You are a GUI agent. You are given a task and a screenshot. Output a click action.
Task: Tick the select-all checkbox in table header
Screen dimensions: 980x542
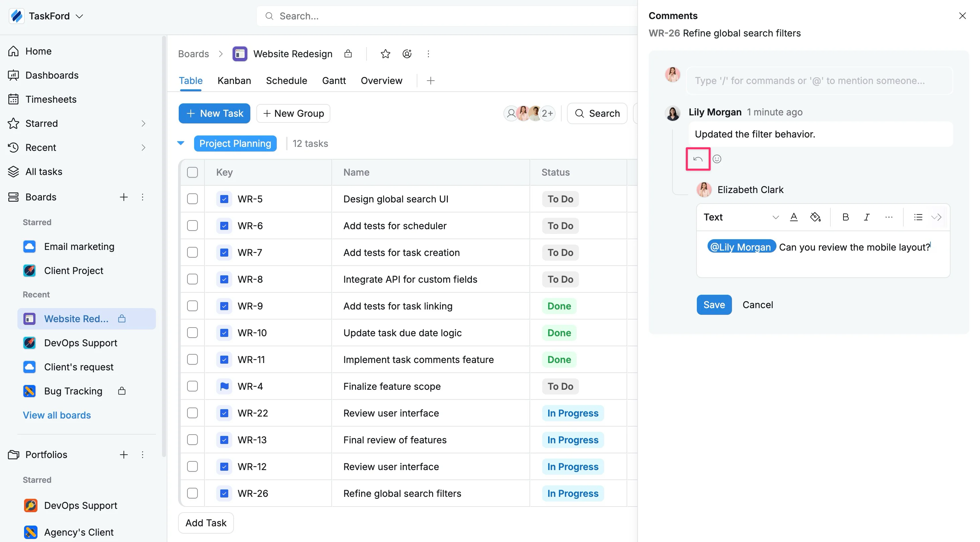pos(192,172)
